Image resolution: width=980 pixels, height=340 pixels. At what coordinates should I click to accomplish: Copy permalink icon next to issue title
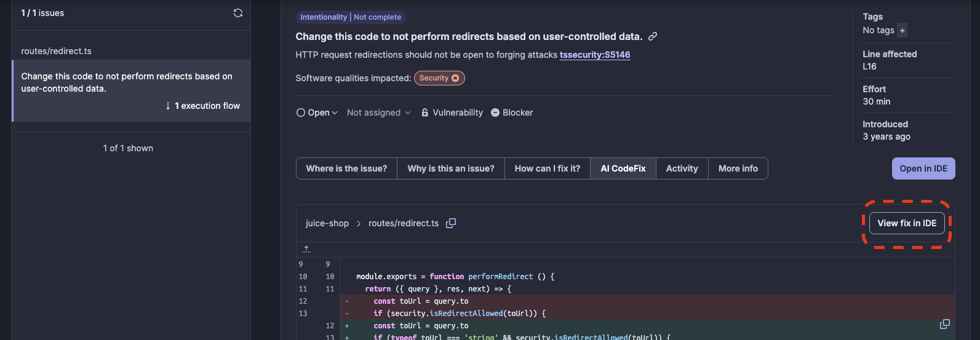653,36
